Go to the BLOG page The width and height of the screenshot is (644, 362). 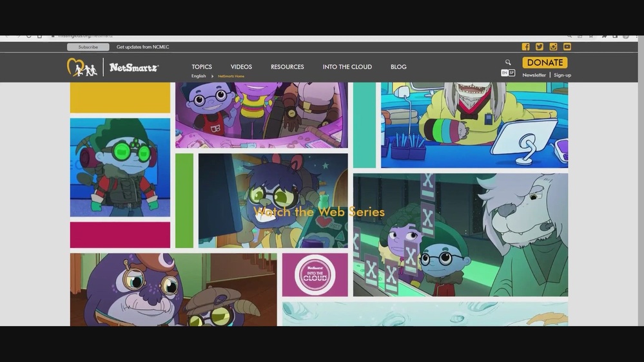[x=398, y=67]
